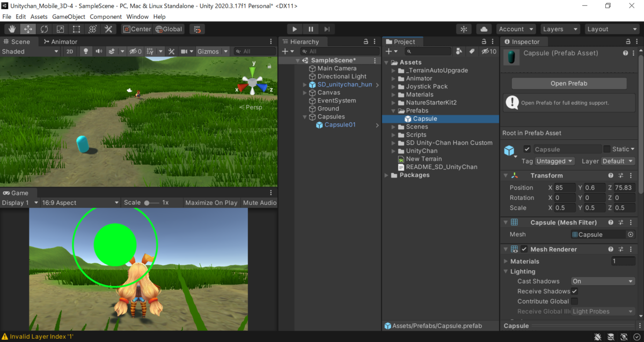Open the cloud services icon
Image resolution: width=644 pixels, height=342 pixels.
(x=485, y=29)
